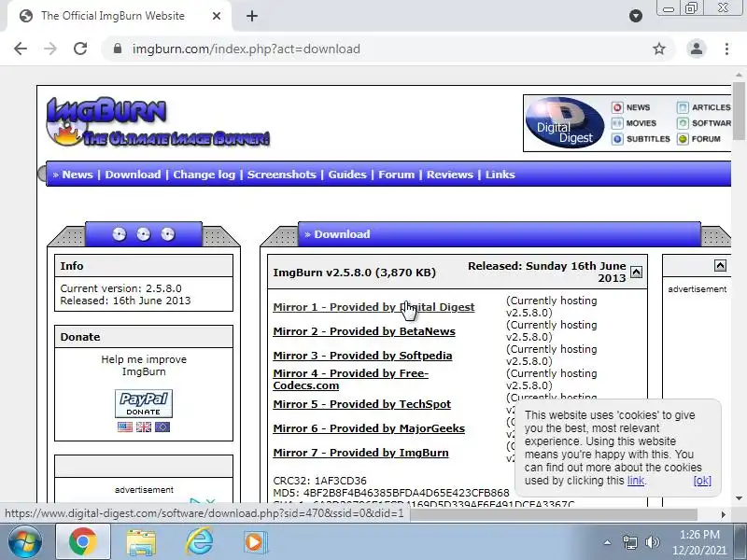Go back to previous page
747x560 pixels.
[21, 49]
